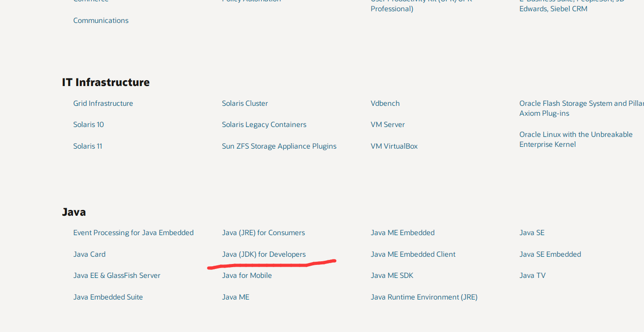The height and width of the screenshot is (332, 644).
Task: Open the Vdbench link
Action: [385, 103]
